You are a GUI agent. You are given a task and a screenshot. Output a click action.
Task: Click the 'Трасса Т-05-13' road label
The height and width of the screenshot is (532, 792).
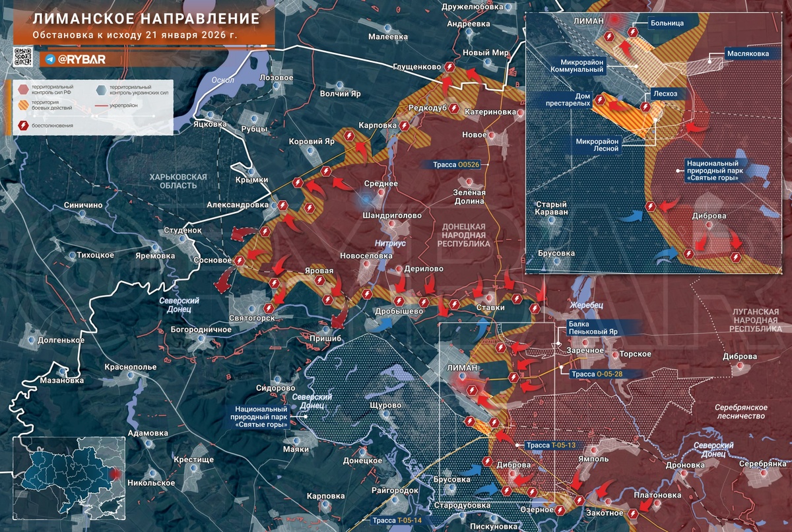pos(553,446)
